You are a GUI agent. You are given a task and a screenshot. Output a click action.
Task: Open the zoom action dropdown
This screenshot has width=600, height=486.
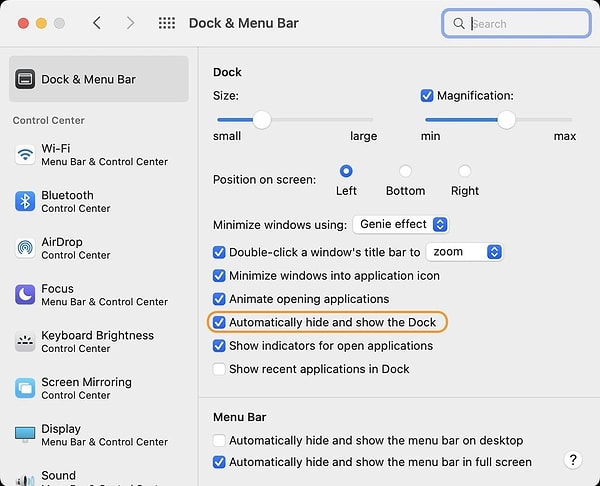tap(465, 252)
